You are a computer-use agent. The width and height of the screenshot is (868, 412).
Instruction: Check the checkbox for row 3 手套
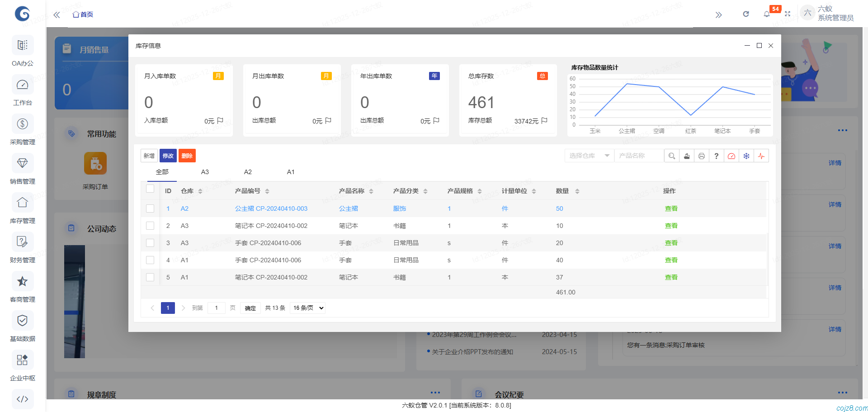[150, 243]
